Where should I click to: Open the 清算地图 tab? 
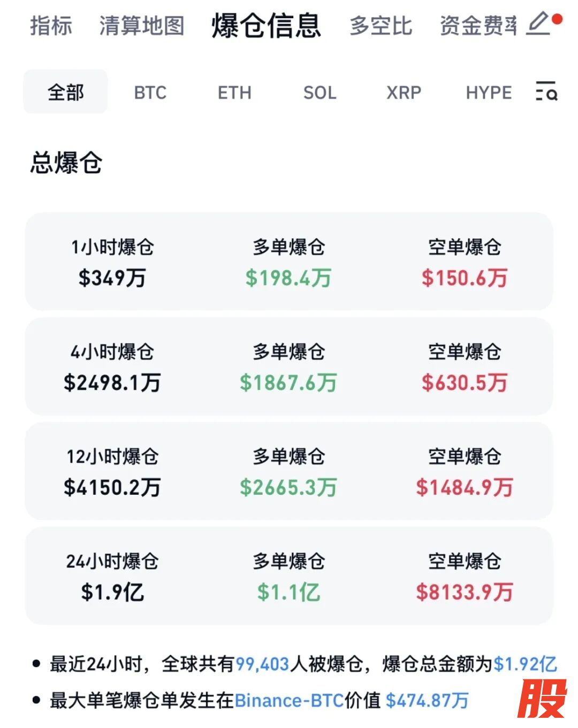142,26
